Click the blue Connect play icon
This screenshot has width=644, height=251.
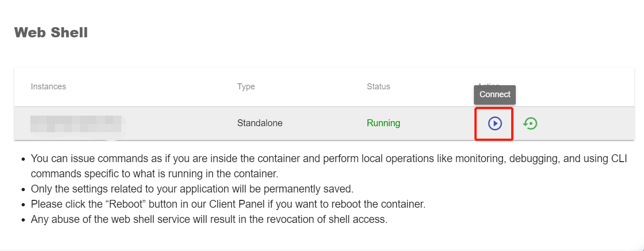pos(495,123)
